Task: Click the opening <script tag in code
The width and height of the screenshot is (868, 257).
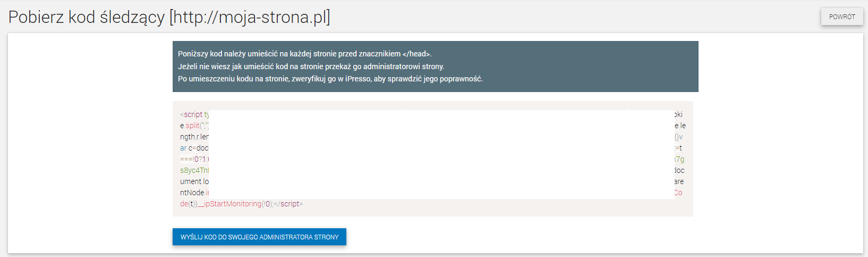Action: pyautogui.click(x=191, y=114)
